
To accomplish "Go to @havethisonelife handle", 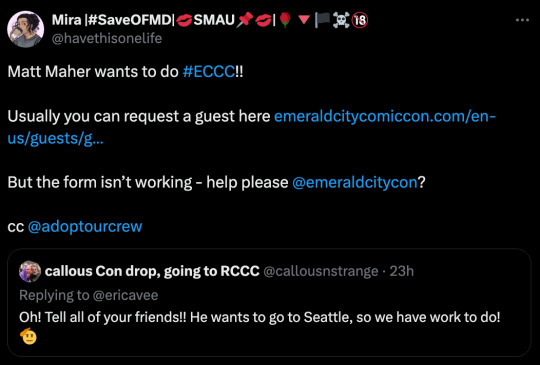I will click(x=107, y=38).
